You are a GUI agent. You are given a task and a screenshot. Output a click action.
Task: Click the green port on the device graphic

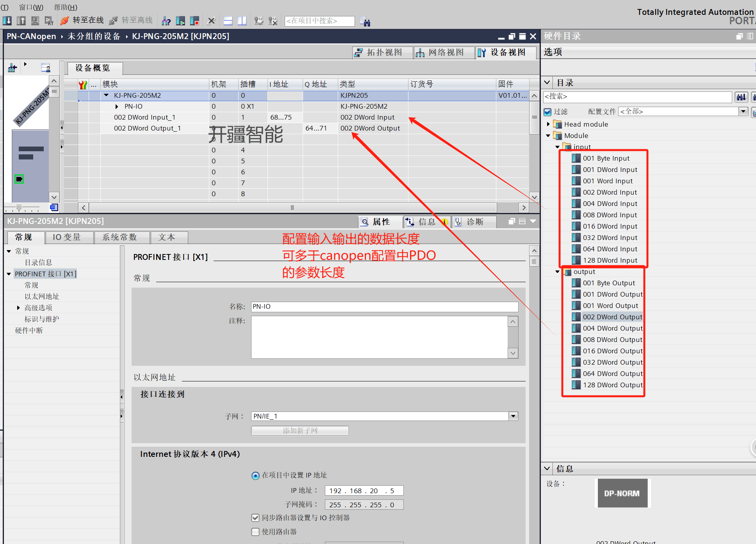coord(19,179)
